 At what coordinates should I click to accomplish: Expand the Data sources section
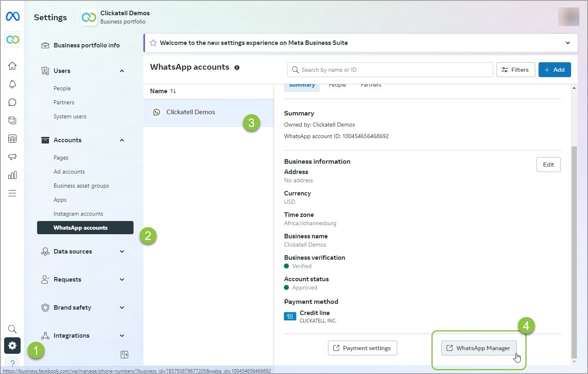(122, 252)
